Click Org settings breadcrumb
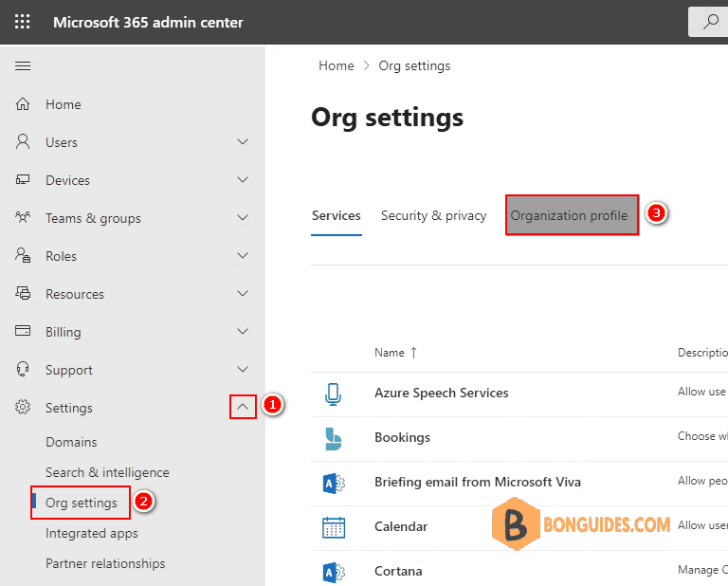This screenshot has width=728, height=586. [414, 66]
